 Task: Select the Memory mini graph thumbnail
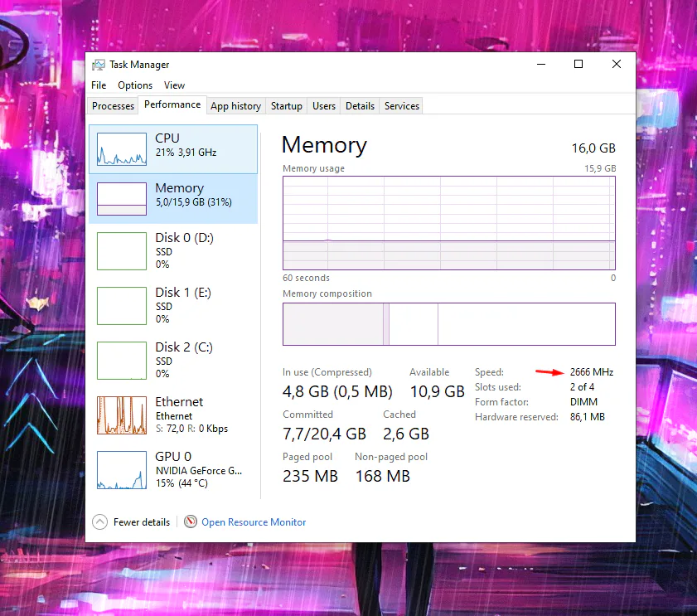pos(122,199)
